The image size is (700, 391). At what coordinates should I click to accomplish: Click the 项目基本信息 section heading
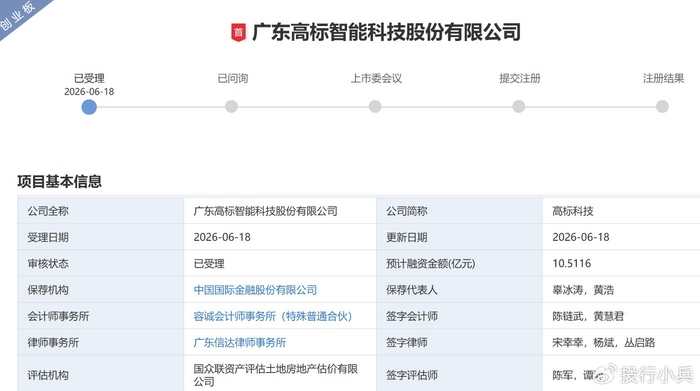[59, 182]
